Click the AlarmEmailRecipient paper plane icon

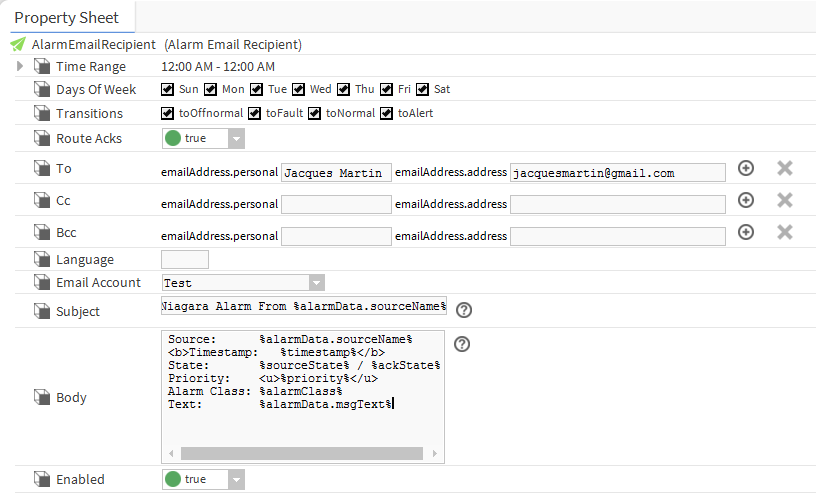[x=18, y=45]
